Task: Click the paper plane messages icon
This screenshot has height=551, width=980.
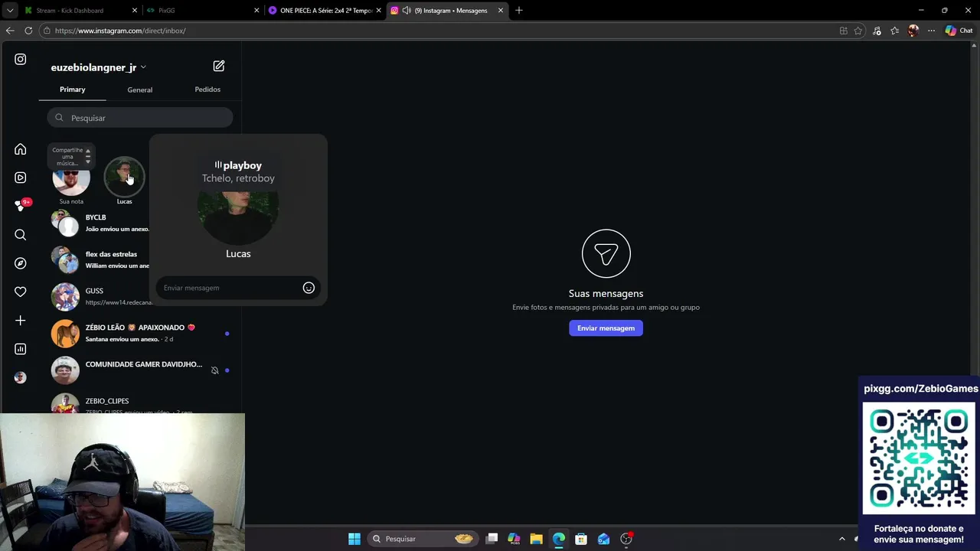Action: coord(606,253)
